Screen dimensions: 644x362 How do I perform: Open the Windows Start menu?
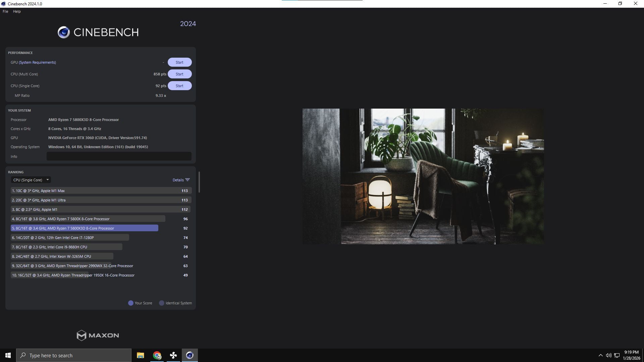(x=8, y=355)
